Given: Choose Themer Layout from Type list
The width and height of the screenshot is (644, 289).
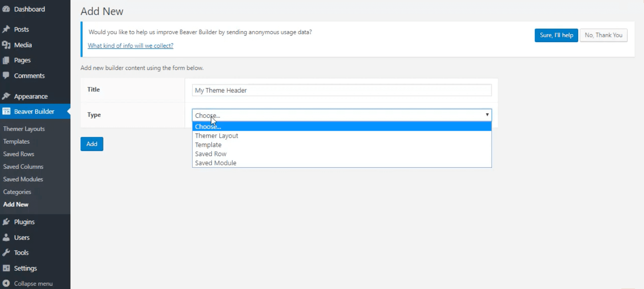Looking at the screenshot, I should [342, 135].
